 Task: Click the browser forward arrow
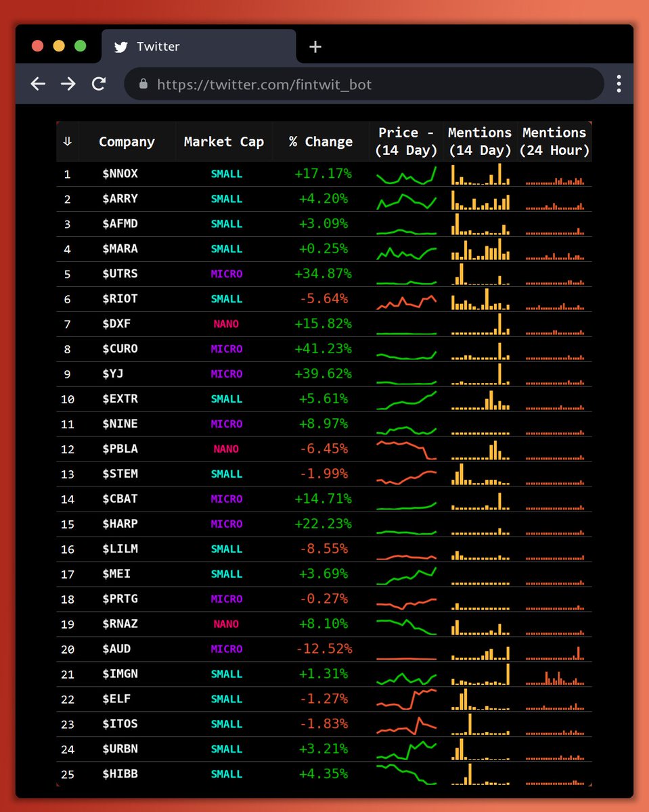(68, 84)
